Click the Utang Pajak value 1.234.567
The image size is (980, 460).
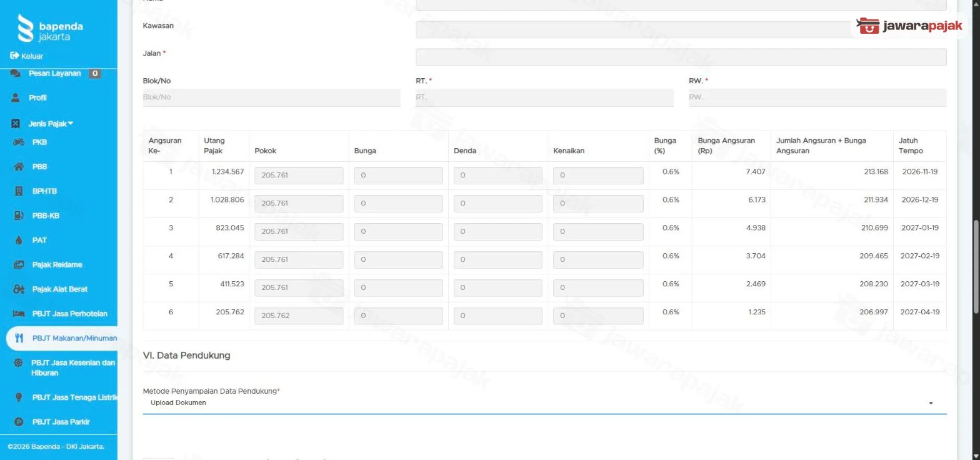[x=227, y=172]
